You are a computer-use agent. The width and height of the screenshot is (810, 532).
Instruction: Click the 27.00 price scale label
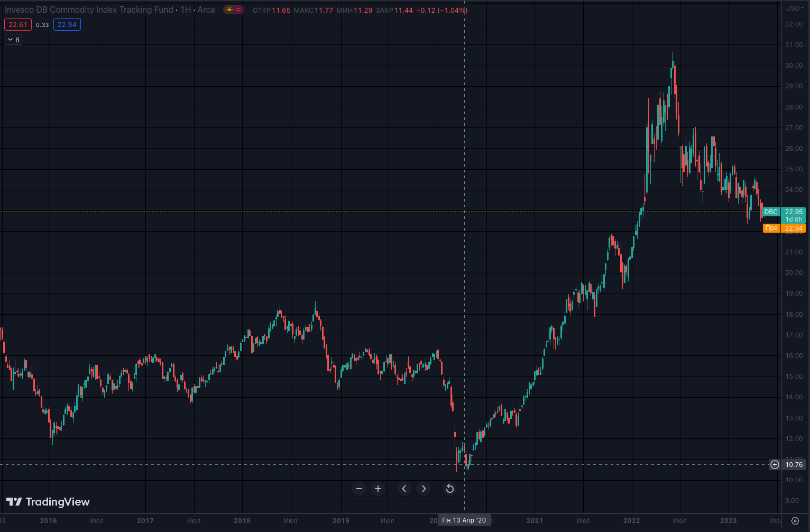(794, 128)
